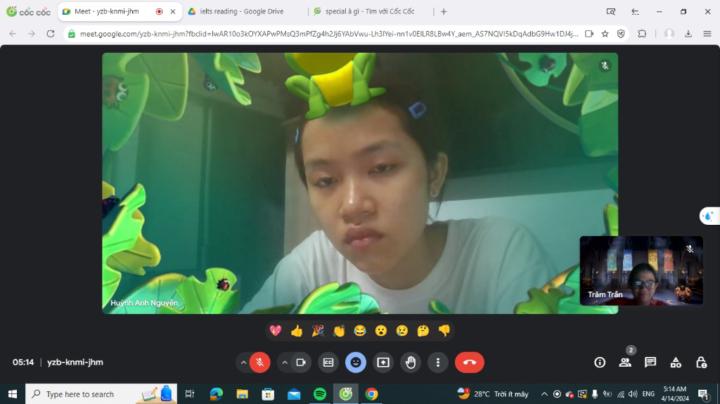
Task: Open meeting details info panel
Action: coord(600,363)
